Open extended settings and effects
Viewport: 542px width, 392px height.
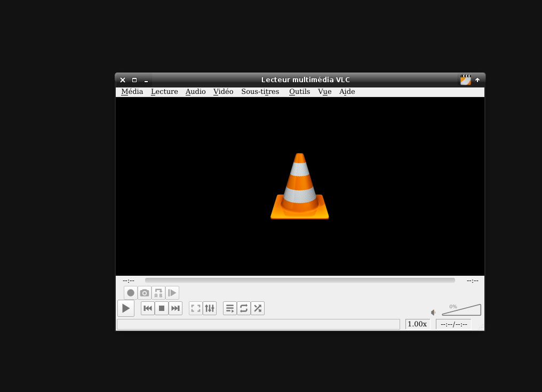tap(210, 308)
